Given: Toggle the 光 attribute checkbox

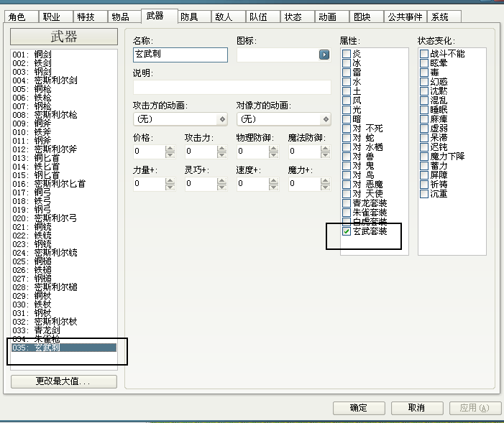Looking at the screenshot, I should [346, 110].
